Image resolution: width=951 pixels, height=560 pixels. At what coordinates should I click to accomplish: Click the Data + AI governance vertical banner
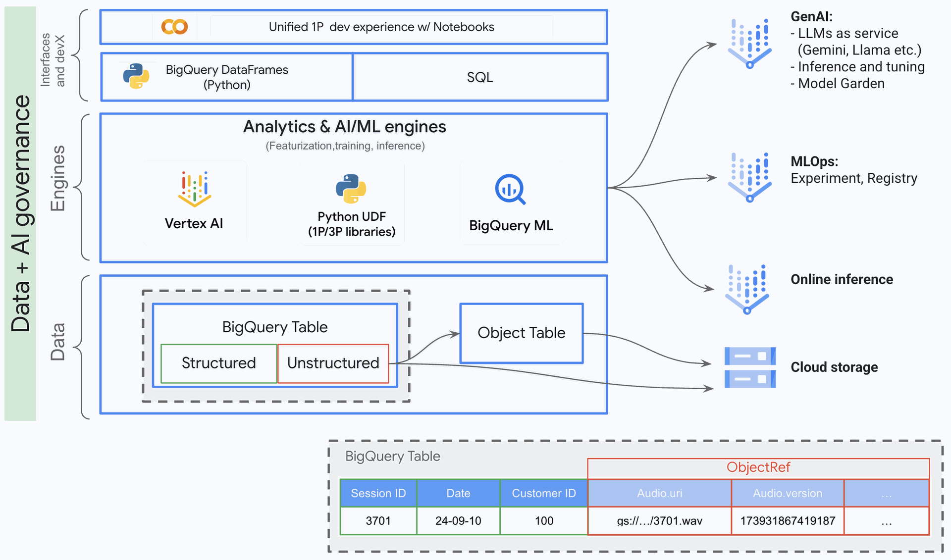(x=20, y=213)
